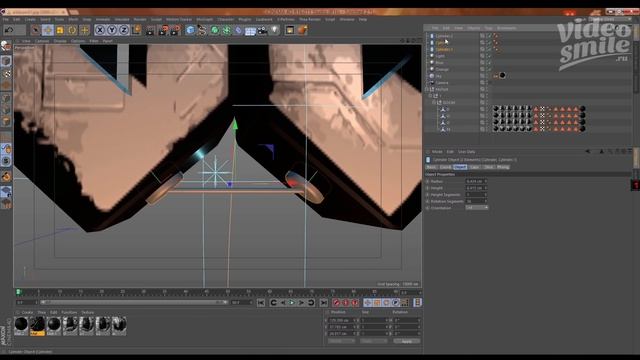Click the Record Active Objects button

[x=336, y=302]
